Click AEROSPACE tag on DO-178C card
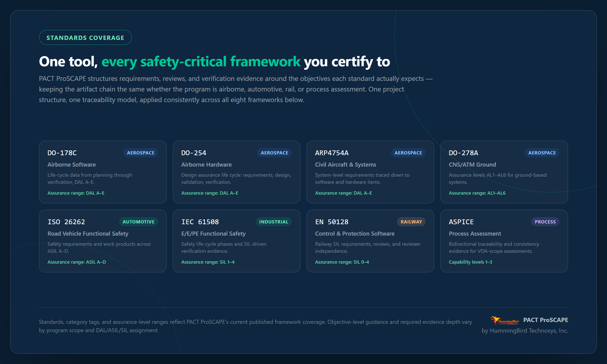 pyautogui.click(x=141, y=153)
